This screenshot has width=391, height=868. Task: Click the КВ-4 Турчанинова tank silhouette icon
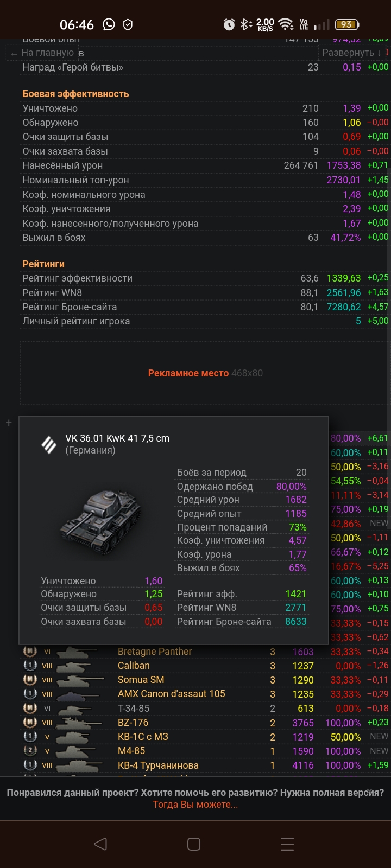coord(79,765)
